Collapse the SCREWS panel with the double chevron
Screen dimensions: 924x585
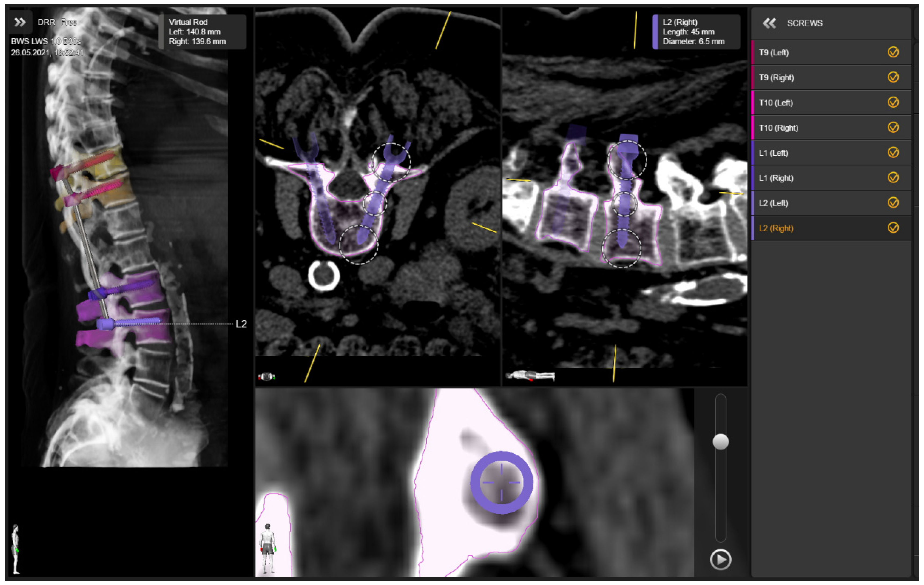[769, 23]
